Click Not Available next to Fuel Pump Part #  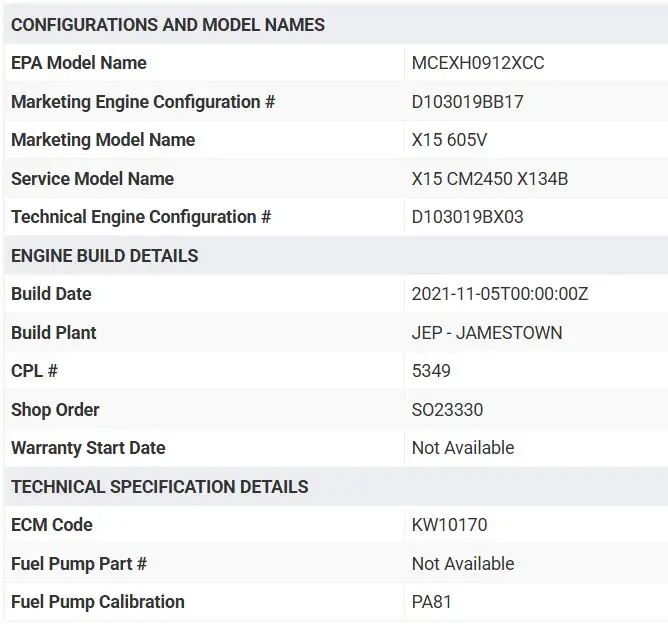462,564
